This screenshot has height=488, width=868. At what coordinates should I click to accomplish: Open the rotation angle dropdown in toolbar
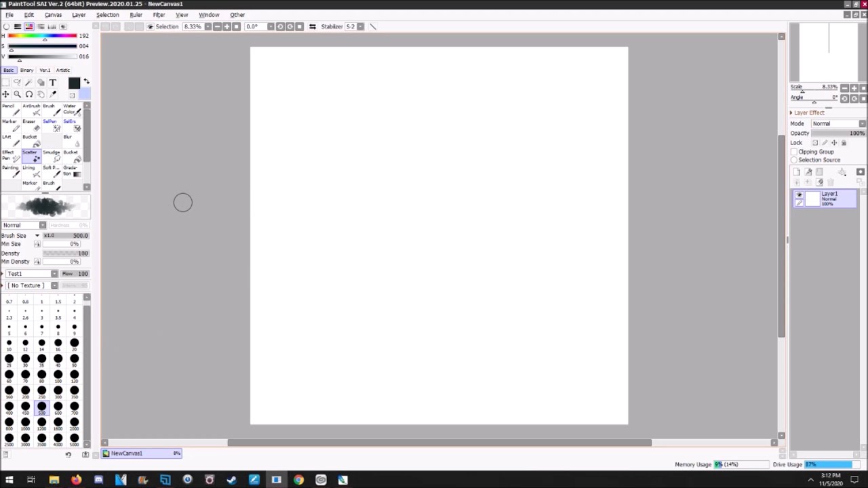270,26
